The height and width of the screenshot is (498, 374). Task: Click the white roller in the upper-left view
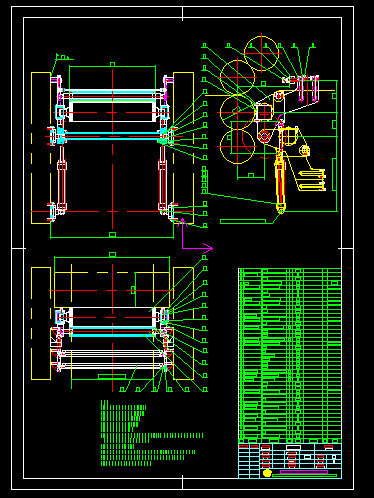coord(113,112)
